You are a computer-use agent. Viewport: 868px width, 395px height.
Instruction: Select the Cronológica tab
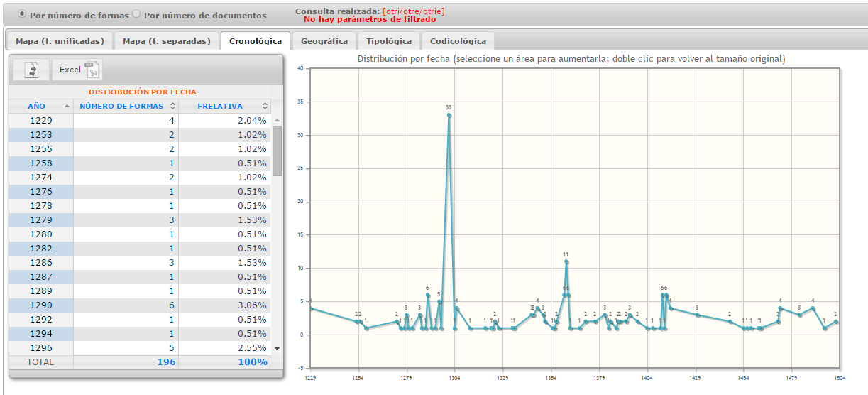coord(256,41)
